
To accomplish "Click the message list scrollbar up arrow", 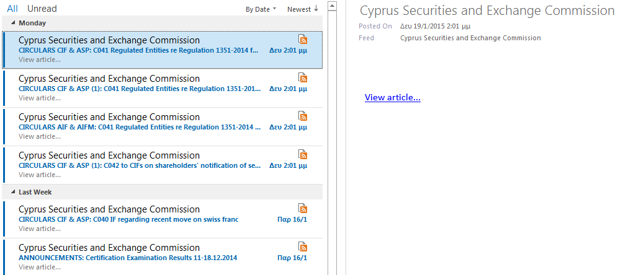I will [x=331, y=6].
